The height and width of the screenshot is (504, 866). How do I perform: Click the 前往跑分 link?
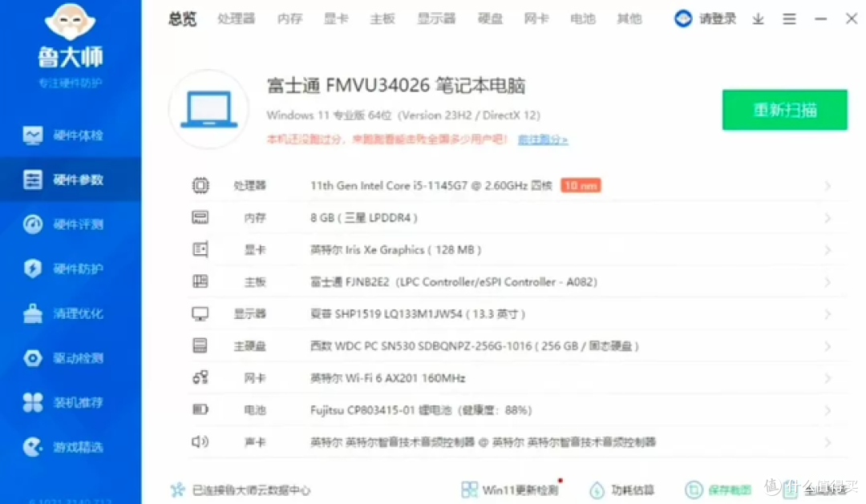pyautogui.click(x=542, y=139)
